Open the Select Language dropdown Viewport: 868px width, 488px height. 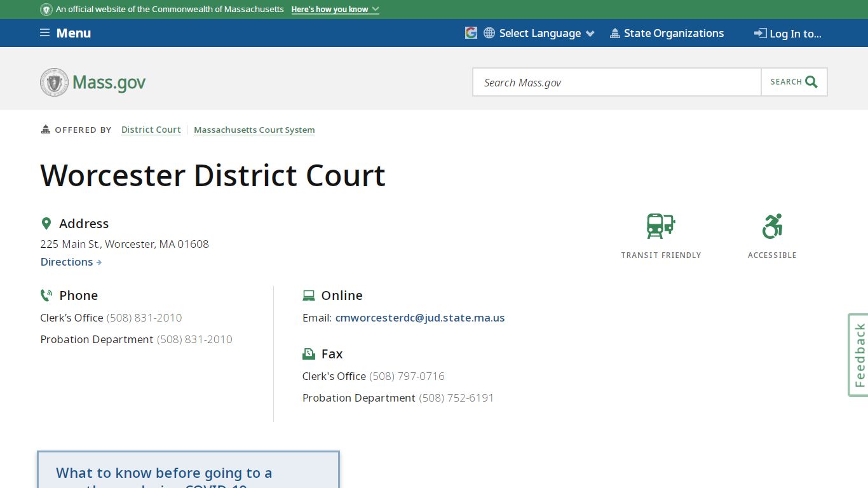[x=546, y=33]
